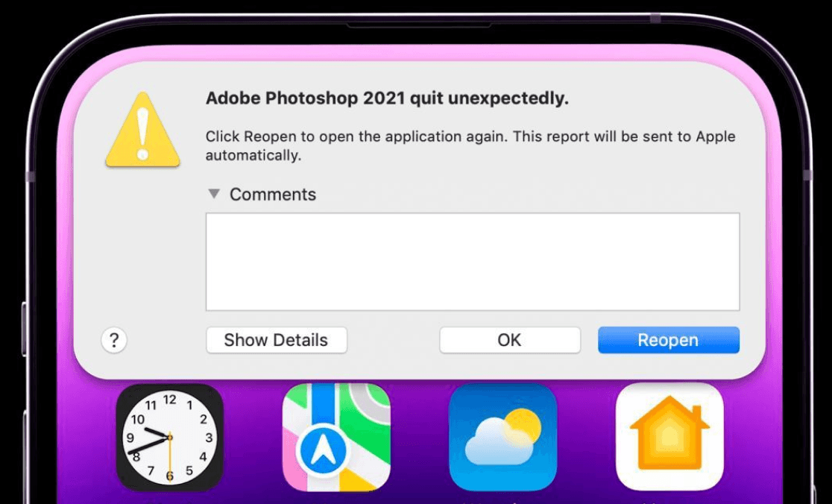Collapse the Comments disclosure triangle
This screenshot has width=832, height=504.
(x=214, y=194)
